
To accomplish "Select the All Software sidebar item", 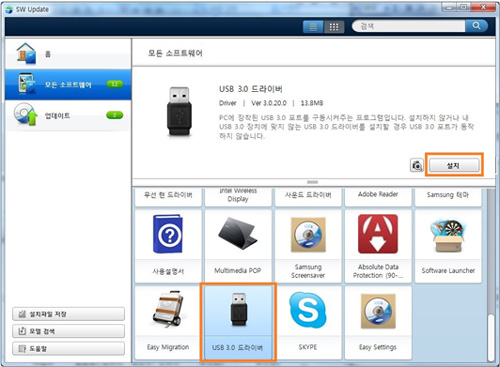I will point(68,85).
